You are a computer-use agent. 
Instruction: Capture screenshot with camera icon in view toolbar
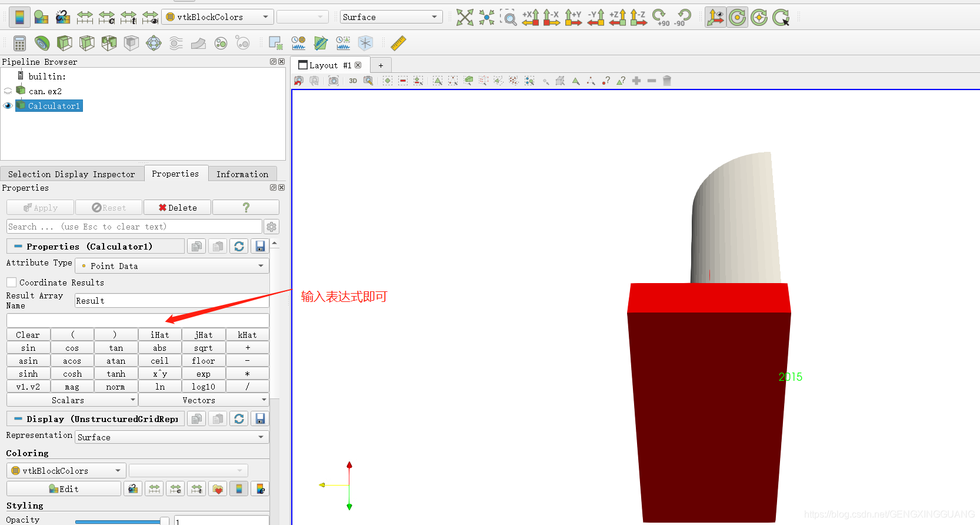tap(334, 81)
